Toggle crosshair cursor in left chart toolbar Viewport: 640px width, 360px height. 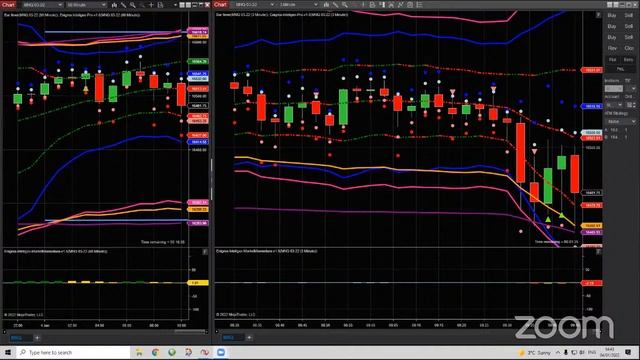151,5
